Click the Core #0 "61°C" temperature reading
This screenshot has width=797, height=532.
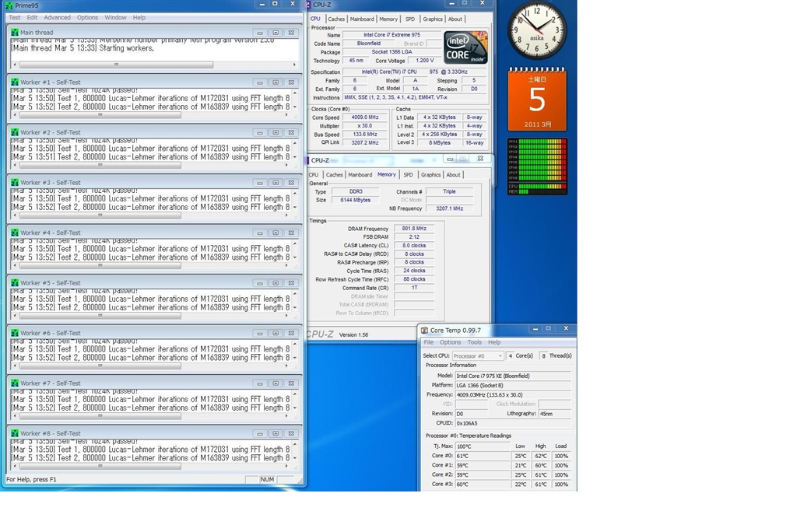[x=483, y=457]
